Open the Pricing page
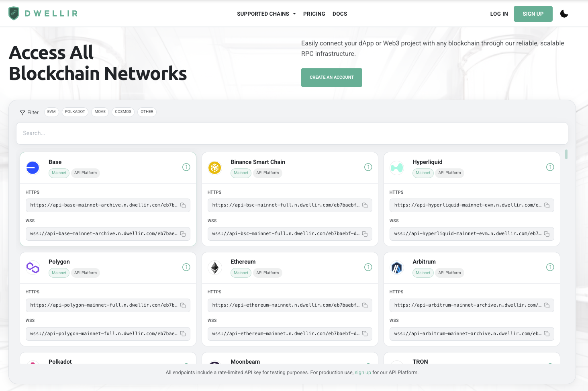 point(314,14)
